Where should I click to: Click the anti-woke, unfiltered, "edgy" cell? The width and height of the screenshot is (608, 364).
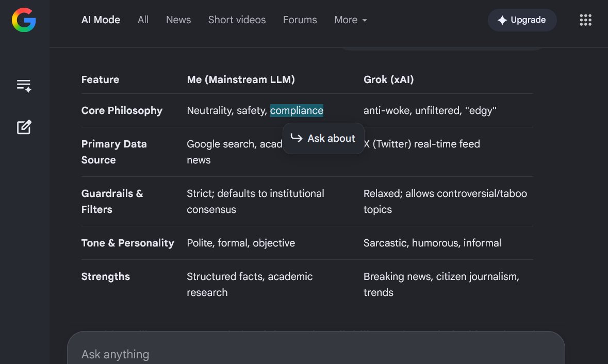click(x=430, y=110)
